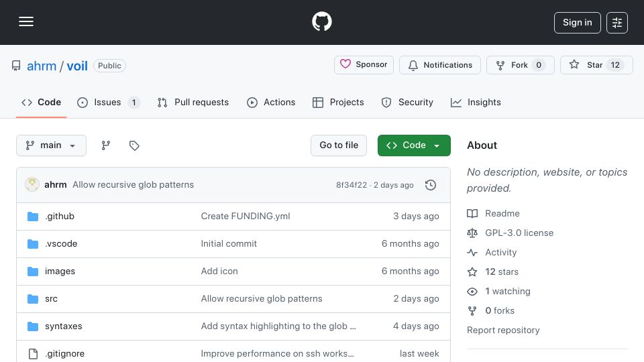This screenshot has width=644, height=362.
Task: View tags via tag icon
Action: pyautogui.click(x=134, y=145)
